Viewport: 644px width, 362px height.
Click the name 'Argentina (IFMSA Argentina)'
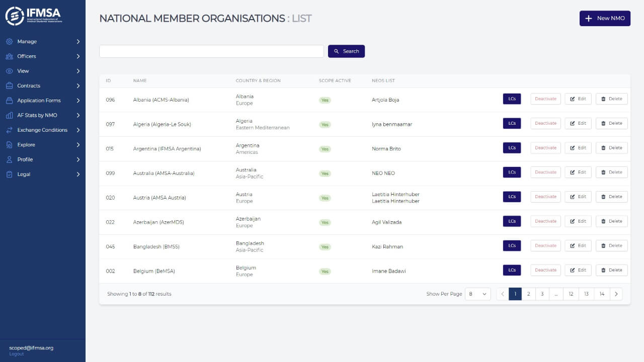pyautogui.click(x=167, y=149)
